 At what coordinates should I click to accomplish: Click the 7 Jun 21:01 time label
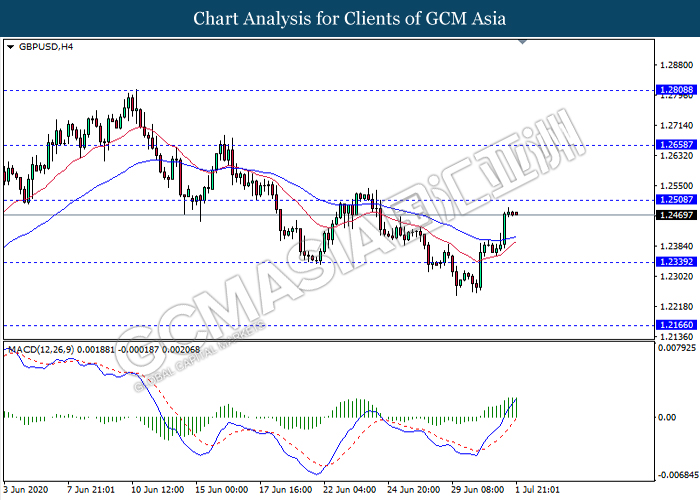click(x=91, y=490)
